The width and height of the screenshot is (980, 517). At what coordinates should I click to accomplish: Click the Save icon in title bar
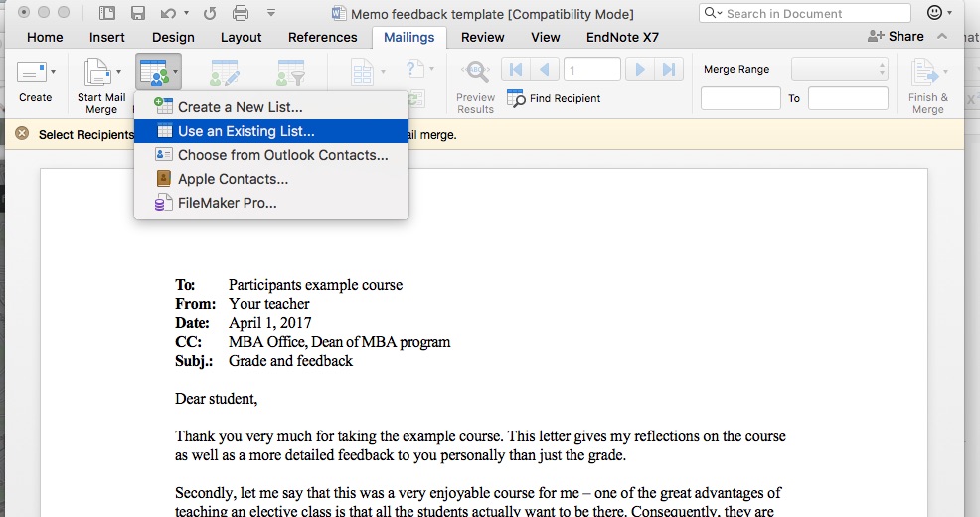tap(138, 14)
